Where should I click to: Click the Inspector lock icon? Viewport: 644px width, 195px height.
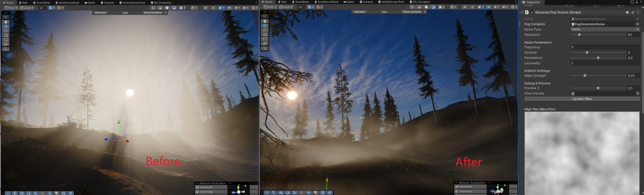point(637,2)
